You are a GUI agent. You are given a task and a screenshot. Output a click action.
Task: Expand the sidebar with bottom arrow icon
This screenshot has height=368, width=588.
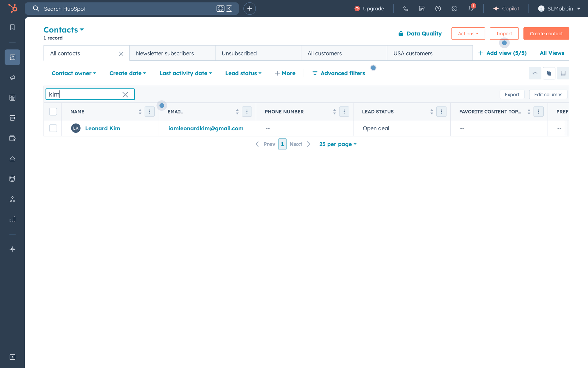[x=12, y=357]
